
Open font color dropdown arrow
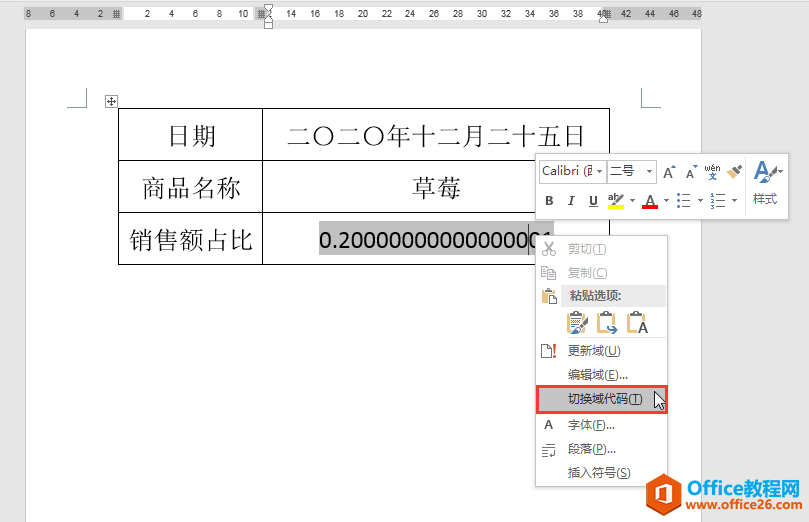coord(666,201)
